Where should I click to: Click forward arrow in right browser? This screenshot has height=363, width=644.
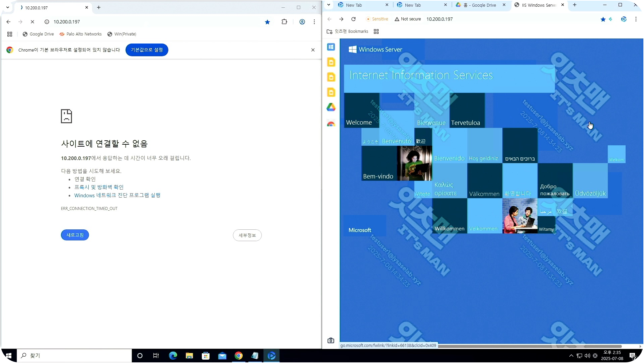click(x=341, y=19)
